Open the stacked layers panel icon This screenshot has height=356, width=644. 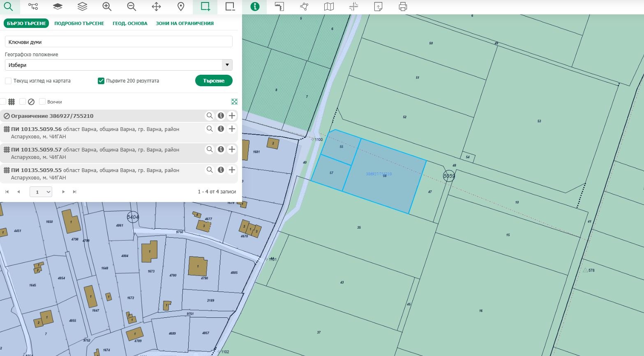tap(82, 7)
